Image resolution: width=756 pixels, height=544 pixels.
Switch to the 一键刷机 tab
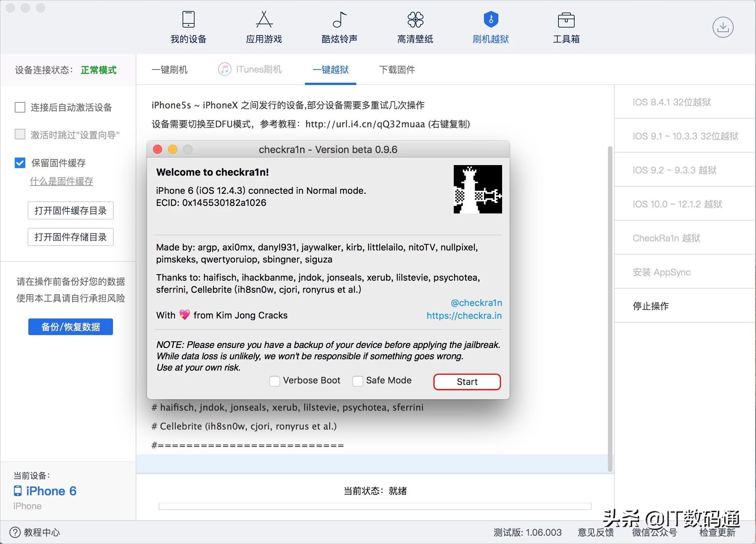(170, 70)
